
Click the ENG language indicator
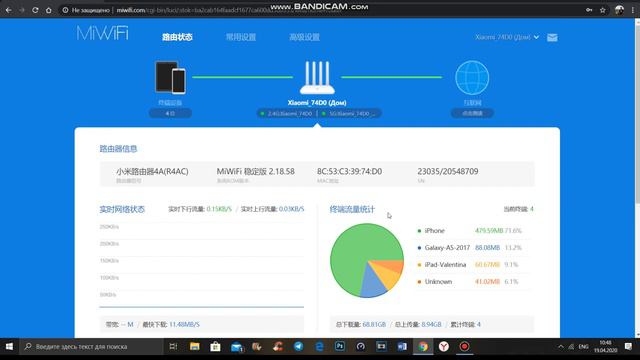point(584,347)
